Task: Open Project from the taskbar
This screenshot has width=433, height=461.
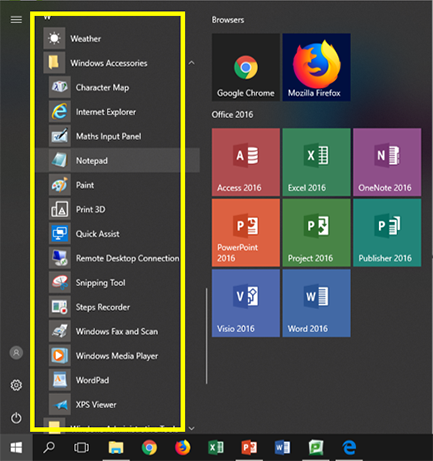Action: pyautogui.click(x=316, y=447)
